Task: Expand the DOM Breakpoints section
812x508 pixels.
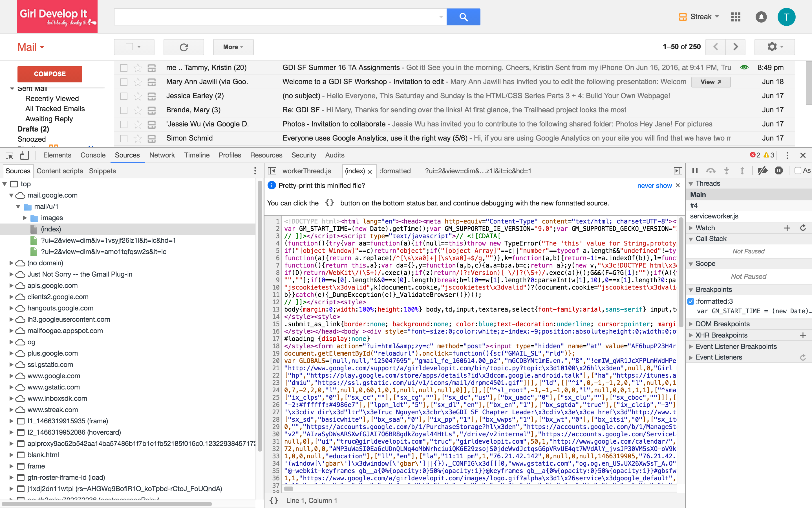Action: pyautogui.click(x=690, y=324)
